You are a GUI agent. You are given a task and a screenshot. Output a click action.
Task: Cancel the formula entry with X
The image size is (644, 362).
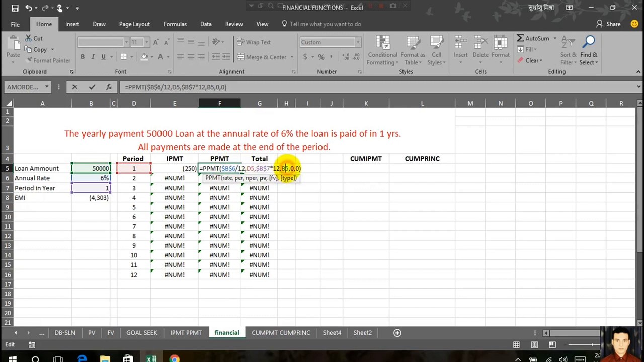(75, 87)
